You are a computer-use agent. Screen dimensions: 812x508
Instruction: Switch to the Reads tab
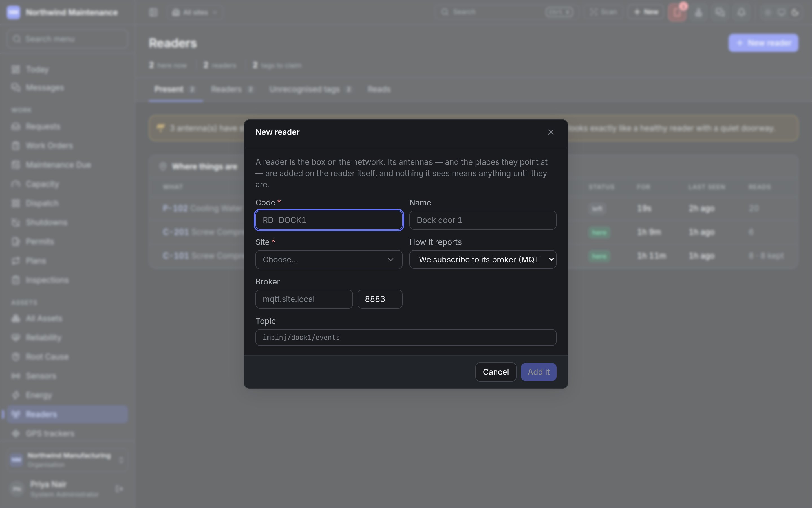(379, 89)
